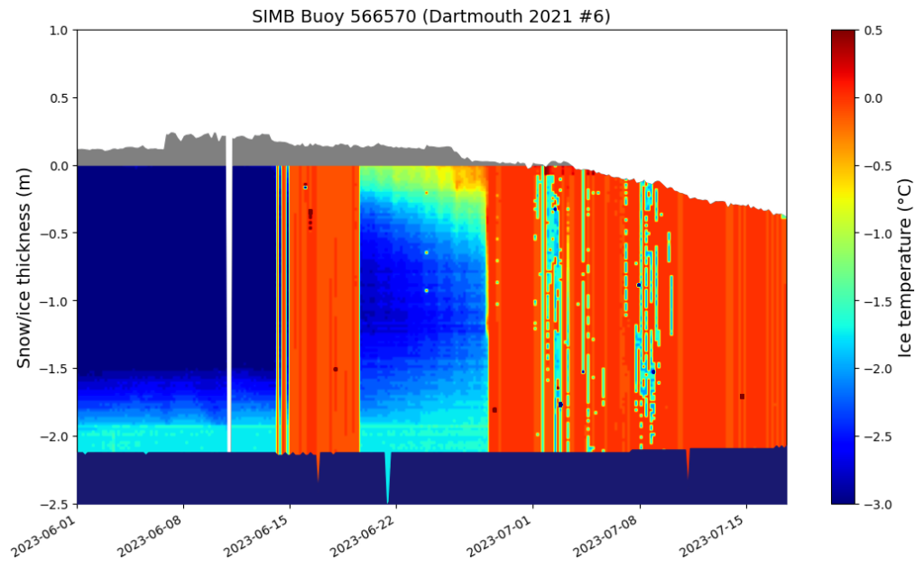The height and width of the screenshot is (568, 924).
Task: Click the Ice temperature colorbar label
Action: click(905, 267)
